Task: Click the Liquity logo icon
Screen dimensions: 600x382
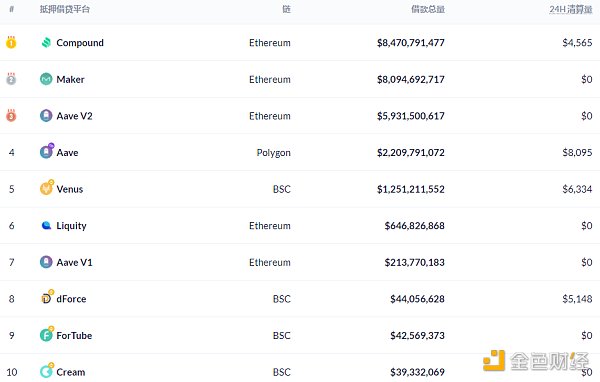Action: (46, 225)
